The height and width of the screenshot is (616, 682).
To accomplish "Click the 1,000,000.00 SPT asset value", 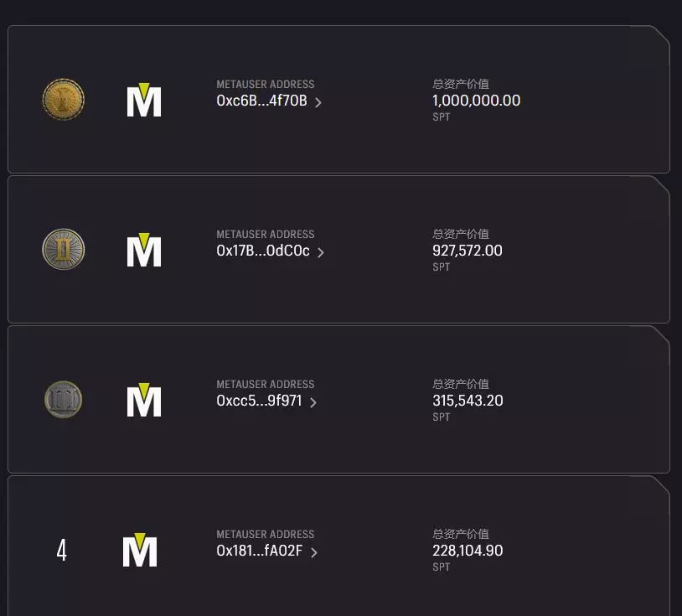I will (x=476, y=101).
